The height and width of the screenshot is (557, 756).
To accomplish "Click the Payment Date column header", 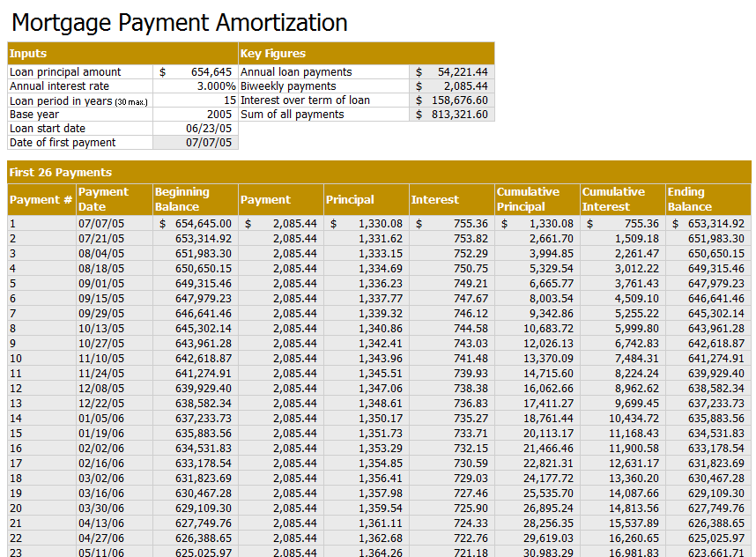I will [115, 199].
